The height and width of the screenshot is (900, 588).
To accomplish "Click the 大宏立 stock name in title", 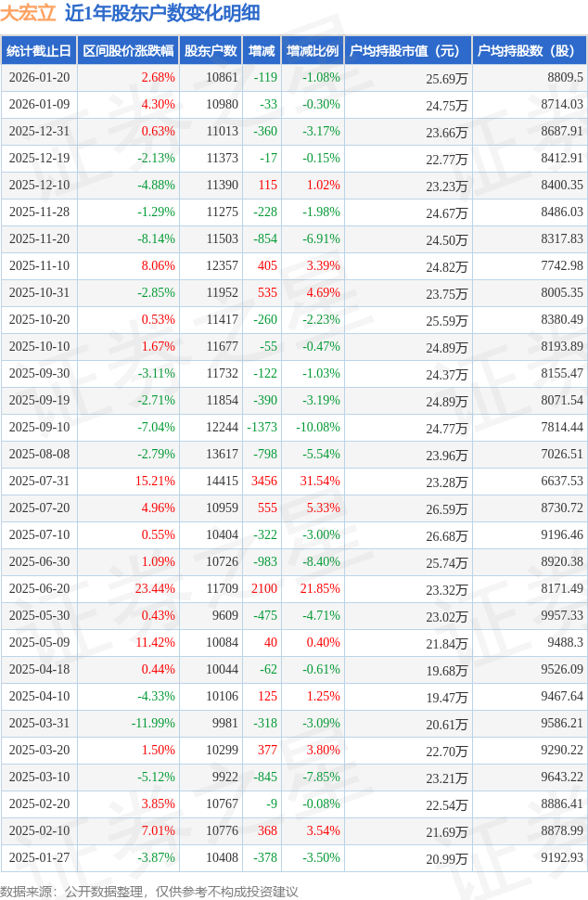I will (29, 13).
